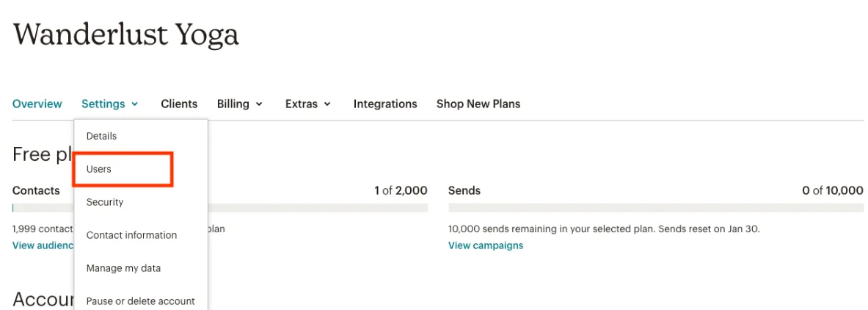Select Users in the Settings dropdown
The width and height of the screenshot is (868, 310).
pyautogui.click(x=99, y=169)
